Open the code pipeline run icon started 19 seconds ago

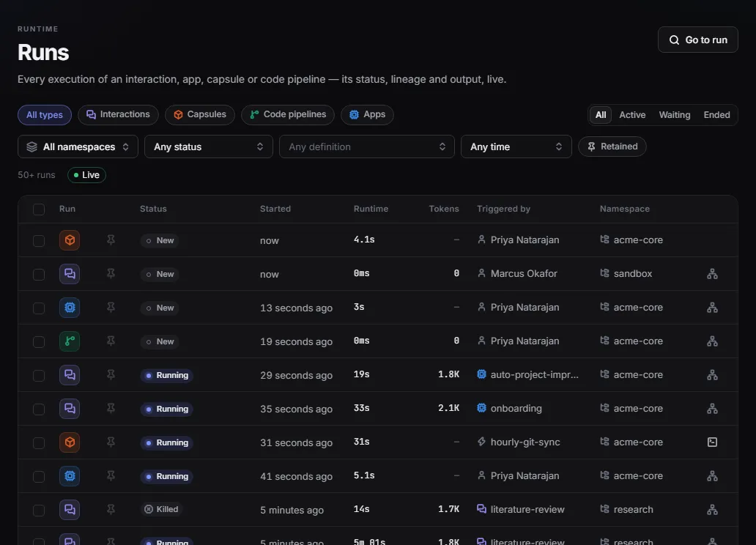(x=70, y=341)
